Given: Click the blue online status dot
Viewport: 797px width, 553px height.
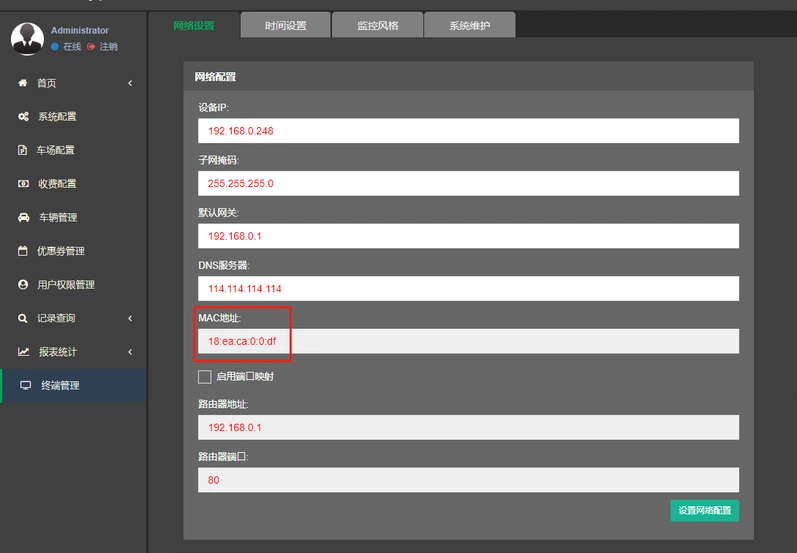Looking at the screenshot, I should 55,47.
